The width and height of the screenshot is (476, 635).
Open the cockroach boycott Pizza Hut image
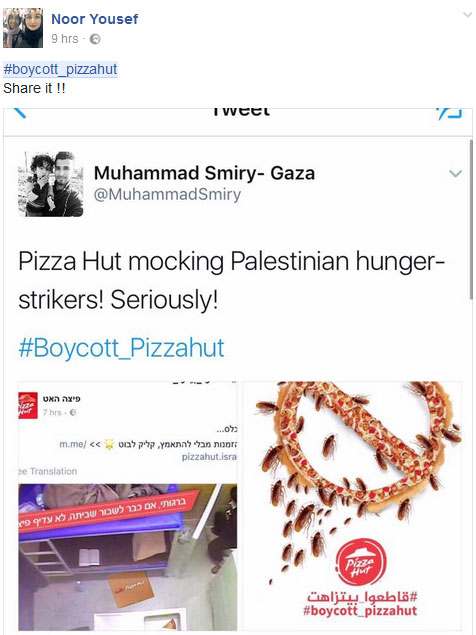pyautogui.click(x=352, y=506)
